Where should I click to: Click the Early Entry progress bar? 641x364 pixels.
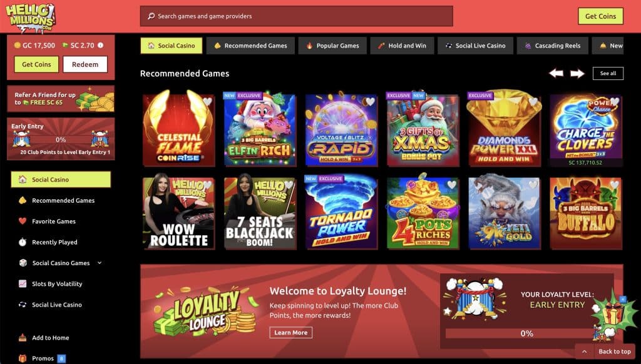61,139
